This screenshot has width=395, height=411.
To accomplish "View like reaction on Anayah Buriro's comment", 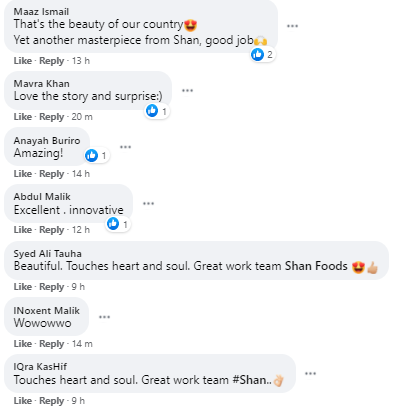I will 97,155.
